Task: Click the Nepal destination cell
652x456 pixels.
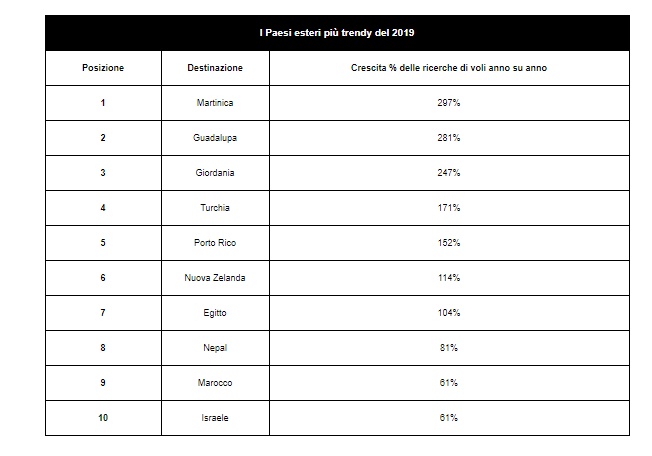Action: pyautogui.click(x=215, y=348)
